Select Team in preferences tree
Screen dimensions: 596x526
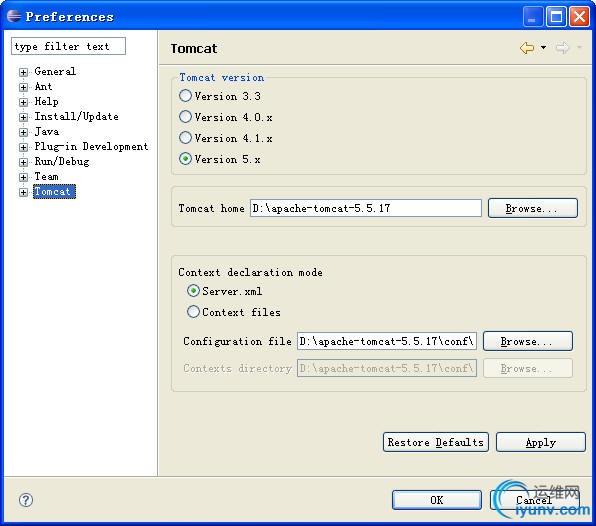46,177
